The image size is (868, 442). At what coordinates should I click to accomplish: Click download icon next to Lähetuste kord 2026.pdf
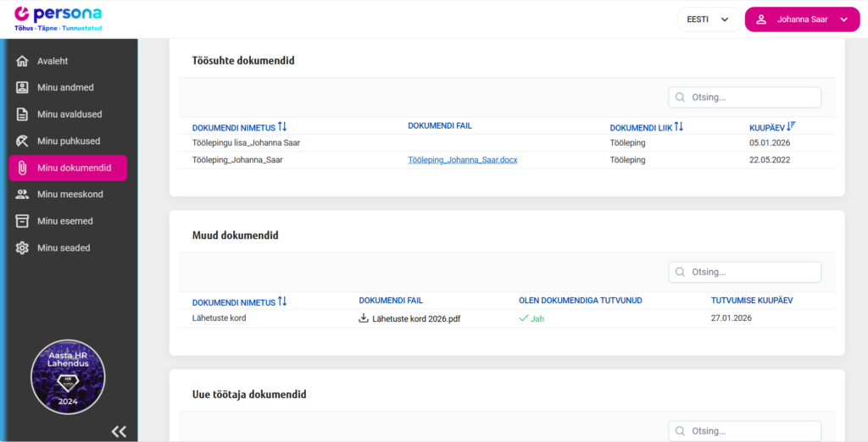(x=364, y=319)
